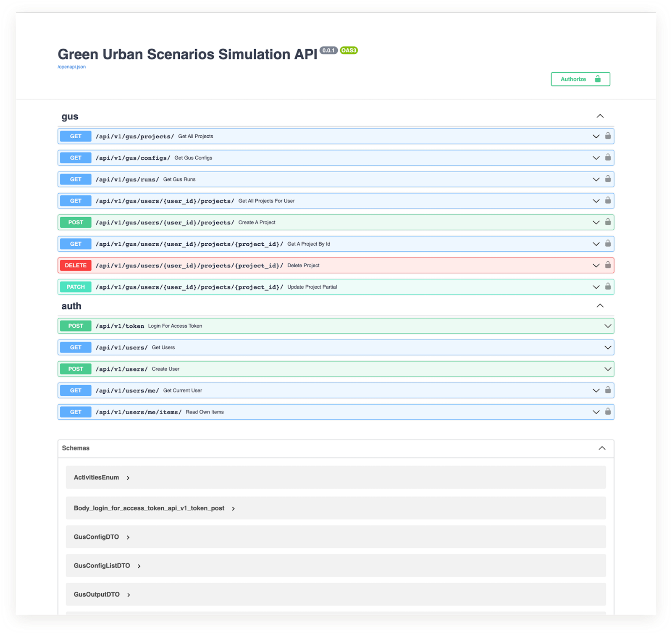Expand Create User endpoint chevron

click(608, 369)
